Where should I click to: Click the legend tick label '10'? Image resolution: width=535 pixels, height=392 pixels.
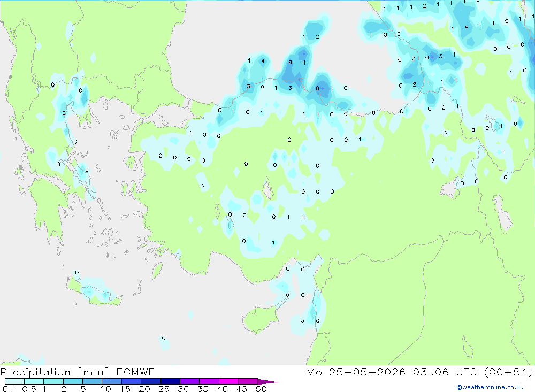tap(106, 389)
